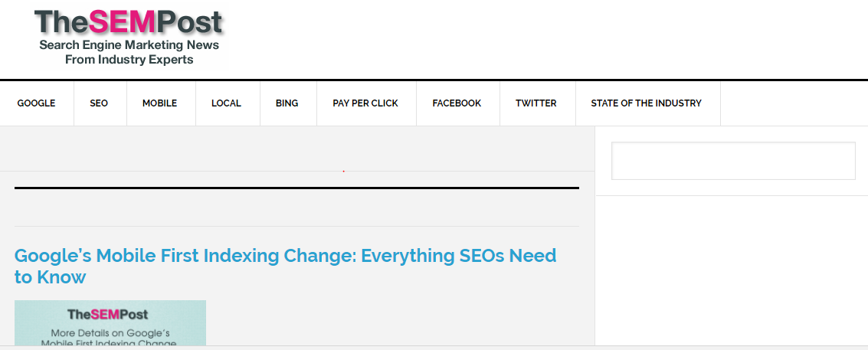Open the Mobile First Indexing article headline
Viewport: 868px width, 350px height.
(285, 266)
